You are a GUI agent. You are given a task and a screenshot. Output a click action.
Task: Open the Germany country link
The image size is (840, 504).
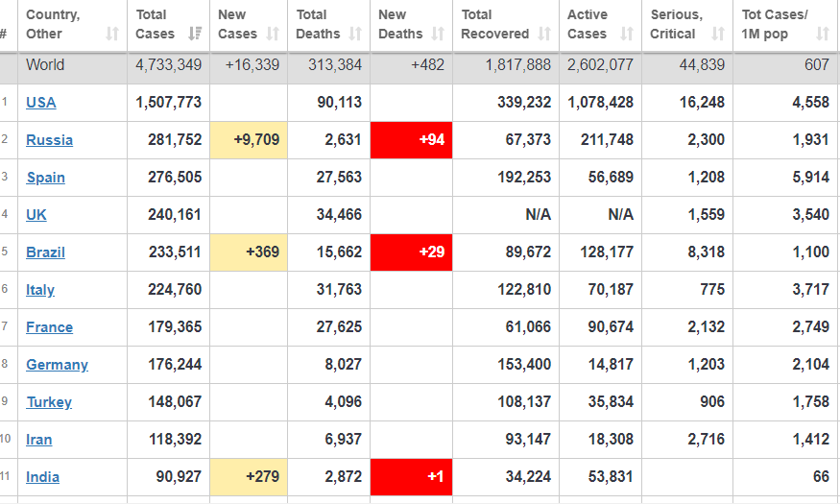(x=57, y=365)
